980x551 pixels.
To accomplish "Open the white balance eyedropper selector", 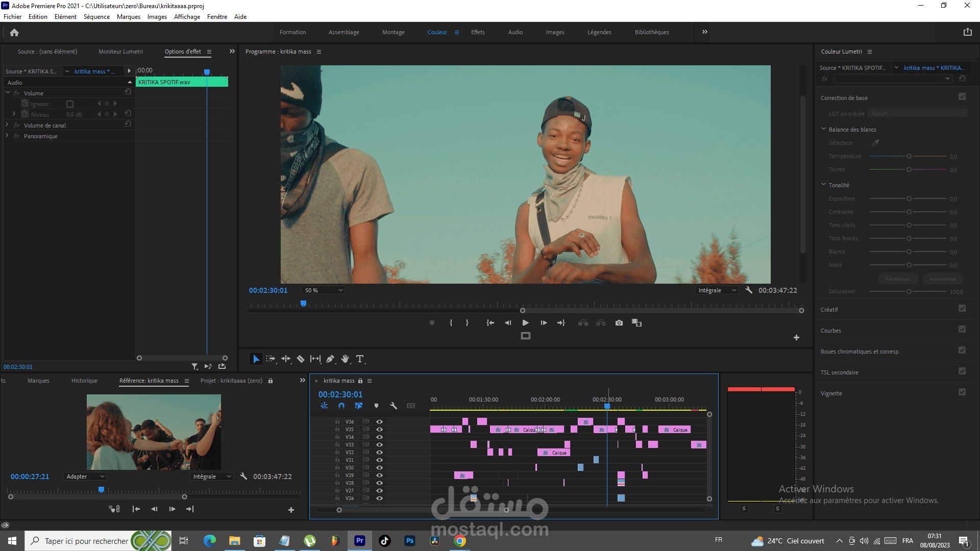I will (875, 143).
